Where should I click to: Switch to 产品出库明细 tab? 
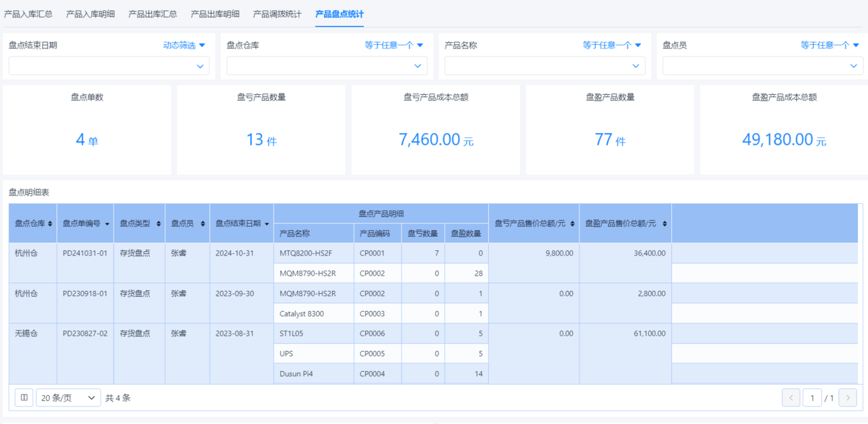pos(216,14)
